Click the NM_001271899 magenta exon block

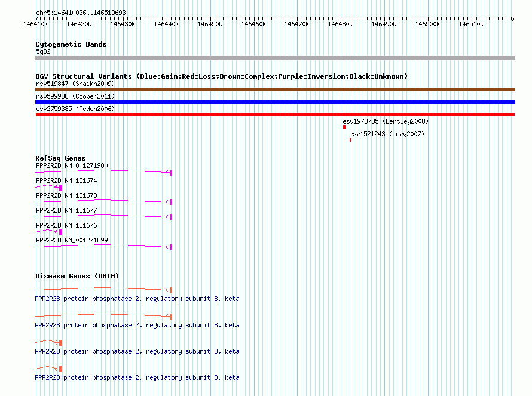pyautogui.click(x=172, y=247)
